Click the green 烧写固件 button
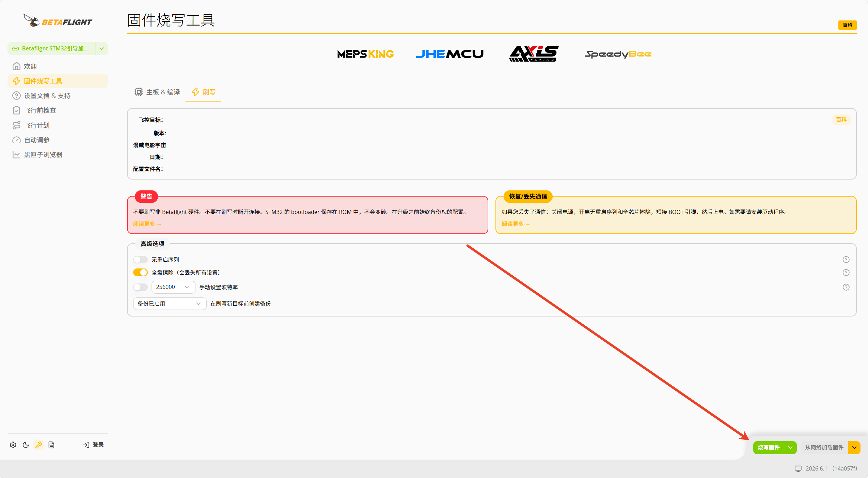Screen dimensions: 868x478 coord(769,448)
